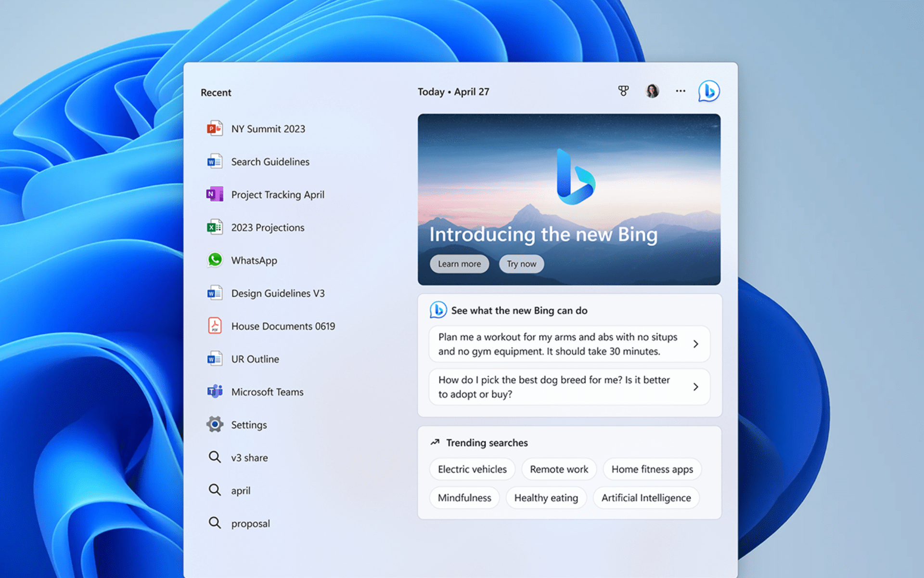The image size is (924, 578).
Task: Repeat the recent search april
Action: pyautogui.click(x=241, y=491)
